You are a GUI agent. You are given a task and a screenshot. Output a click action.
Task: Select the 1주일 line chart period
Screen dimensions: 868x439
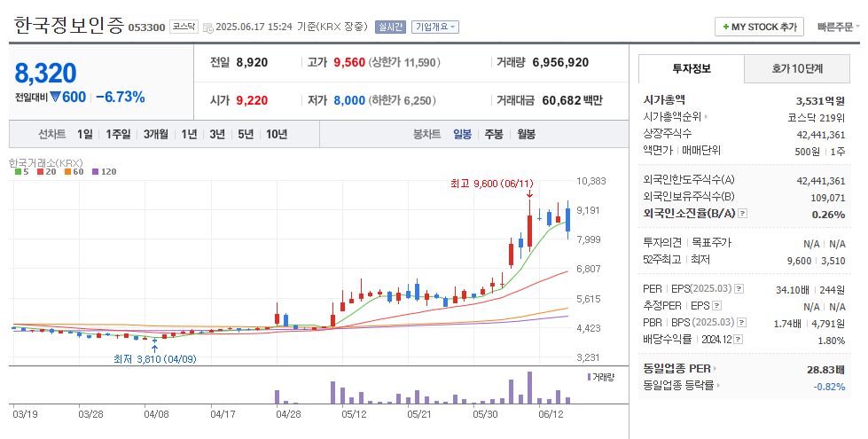click(x=118, y=134)
